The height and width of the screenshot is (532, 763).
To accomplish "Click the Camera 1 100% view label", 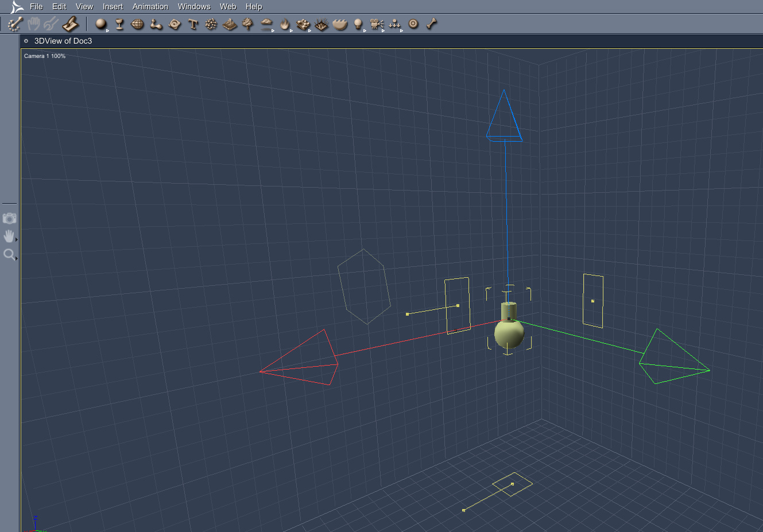I will pos(45,56).
